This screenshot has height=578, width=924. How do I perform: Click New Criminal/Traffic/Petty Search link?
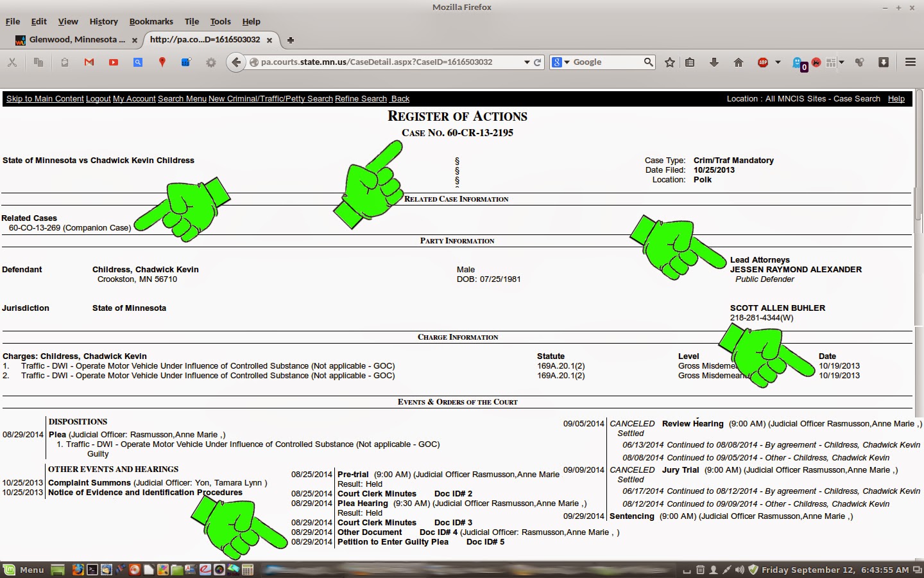click(271, 99)
